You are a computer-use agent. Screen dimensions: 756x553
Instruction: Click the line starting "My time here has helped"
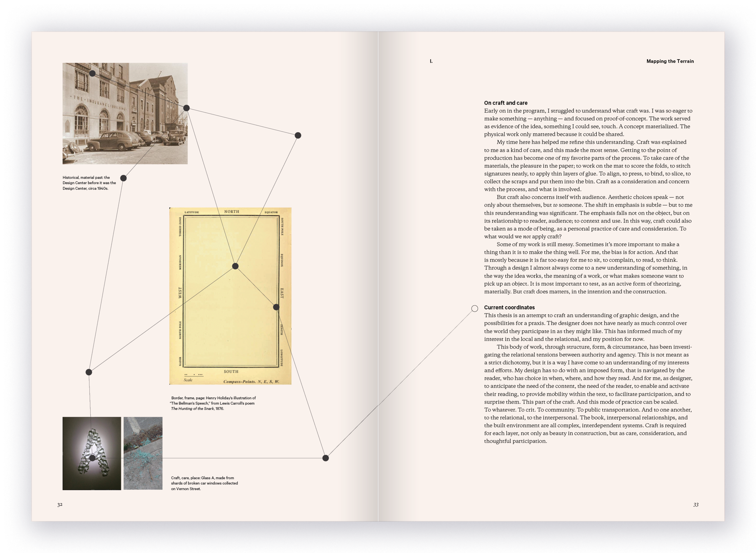coord(591,142)
